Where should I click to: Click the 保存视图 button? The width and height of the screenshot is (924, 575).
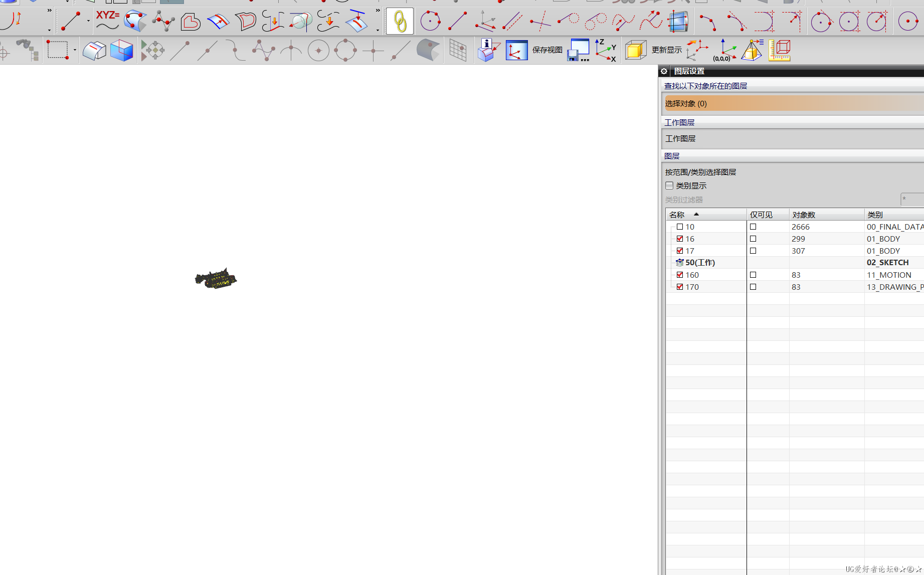(547, 50)
